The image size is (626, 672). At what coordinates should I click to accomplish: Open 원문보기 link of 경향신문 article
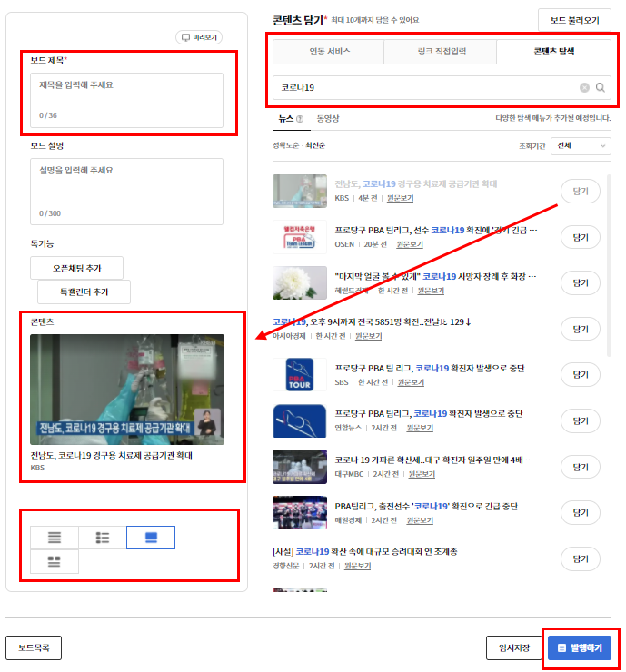tap(358, 566)
